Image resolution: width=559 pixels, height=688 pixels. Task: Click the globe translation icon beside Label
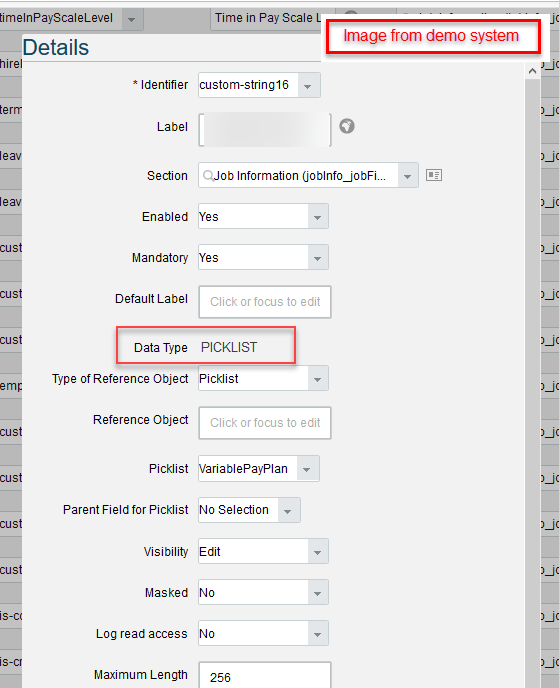[347, 126]
